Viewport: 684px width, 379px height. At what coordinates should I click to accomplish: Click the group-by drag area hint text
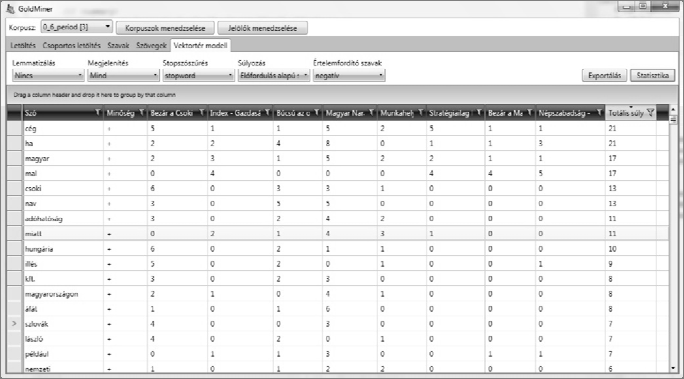95,95
